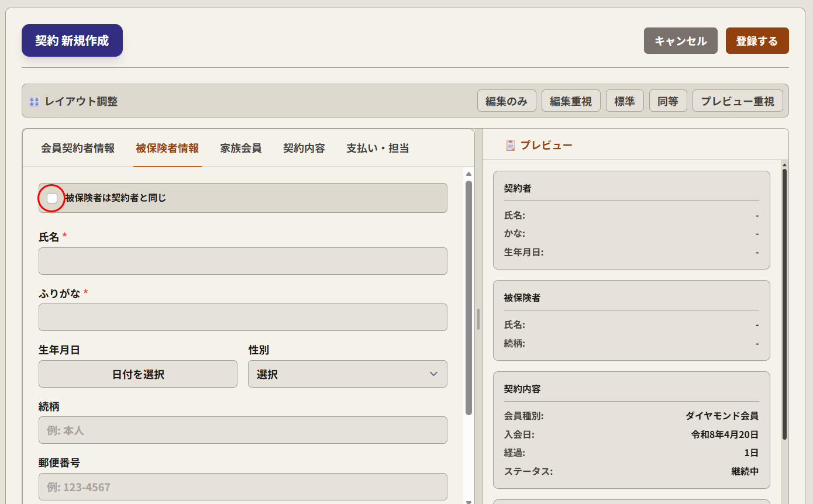
Task: Choose the プレビュー重視 layout option
Action: 737,101
